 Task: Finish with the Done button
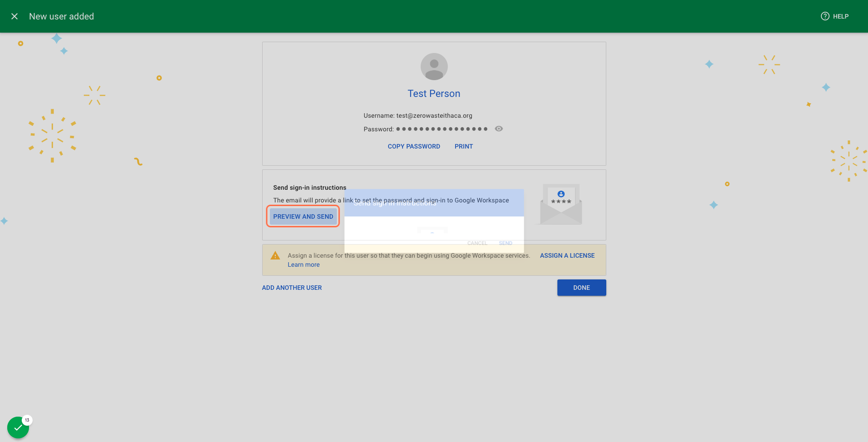click(x=581, y=288)
